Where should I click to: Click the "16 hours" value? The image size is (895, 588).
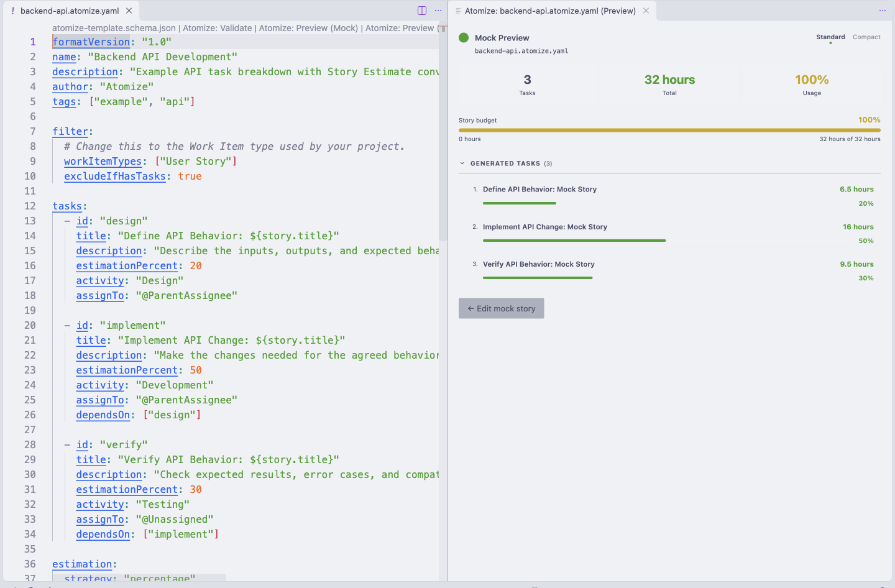[x=858, y=227]
